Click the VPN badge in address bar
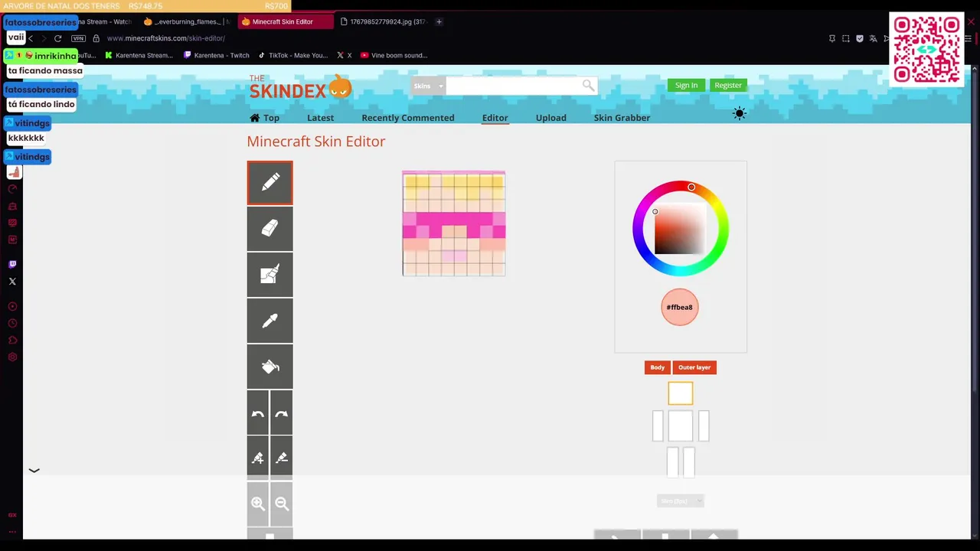Viewport: 980px width, 551px height. pyautogui.click(x=78, y=38)
